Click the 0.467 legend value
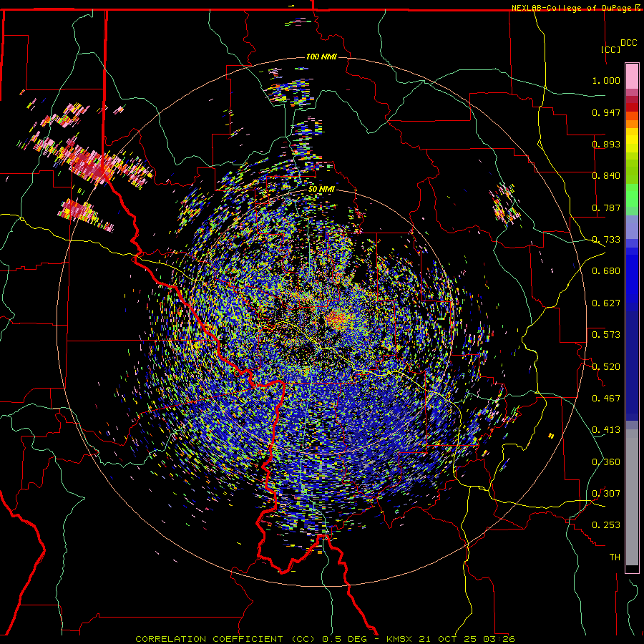This screenshot has height=644, width=644. tap(606, 399)
